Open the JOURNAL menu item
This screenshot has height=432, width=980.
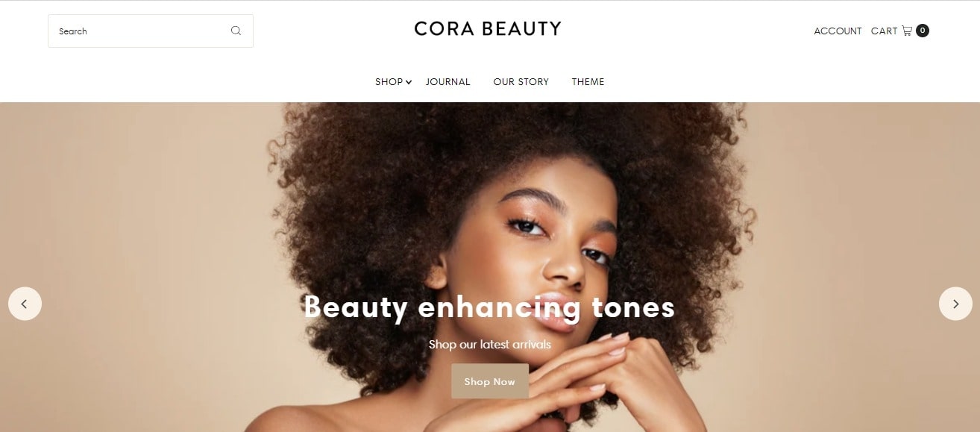click(x=448, y=82)
